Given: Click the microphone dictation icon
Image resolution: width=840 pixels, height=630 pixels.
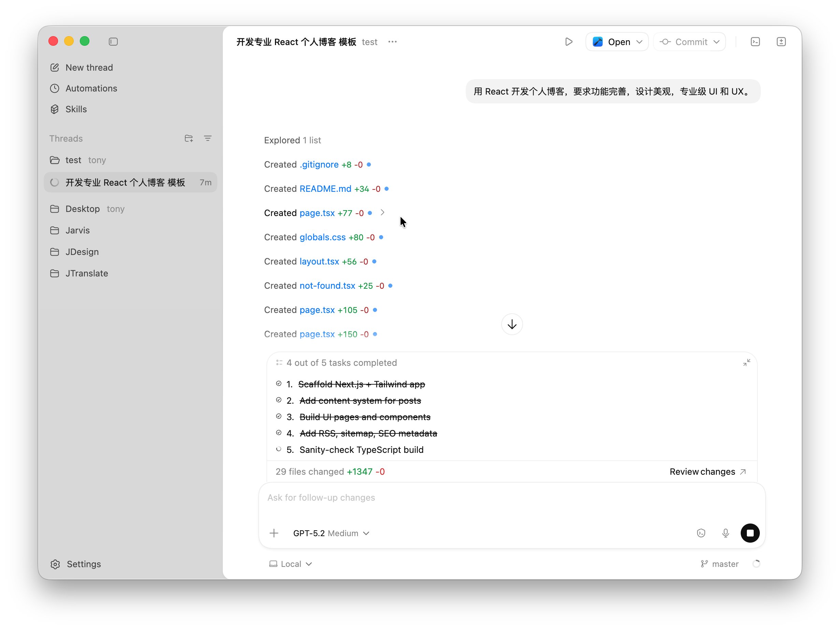Looking at the screenshot, I should click(x=725, y=533).
